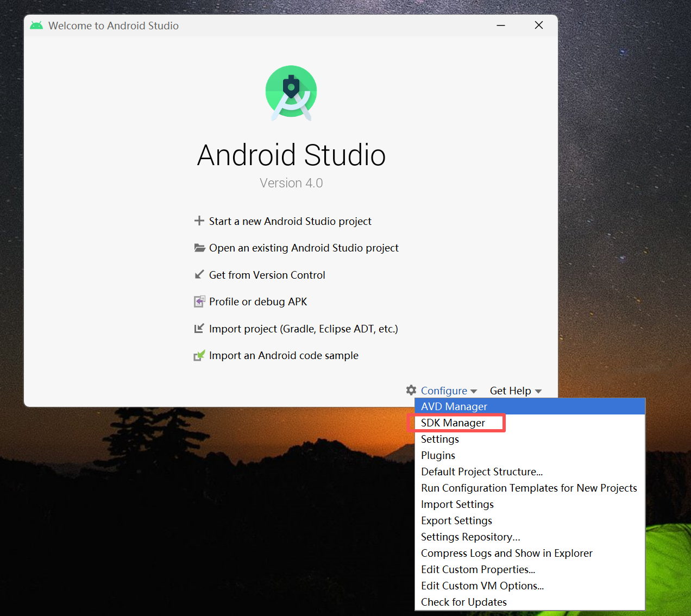The height and width of the screenshot is (616, 691).
Task: Click the Import project arrow icon
Action: 199,328
